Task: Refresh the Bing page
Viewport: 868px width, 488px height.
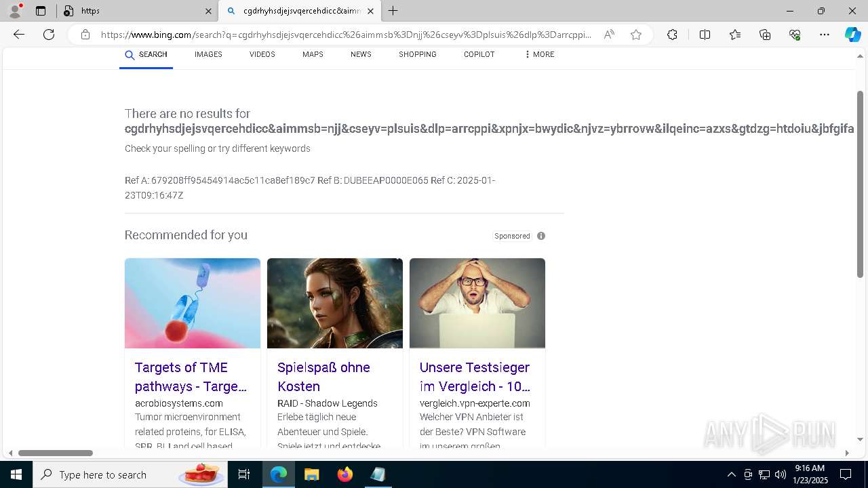Action: [49, 35]
